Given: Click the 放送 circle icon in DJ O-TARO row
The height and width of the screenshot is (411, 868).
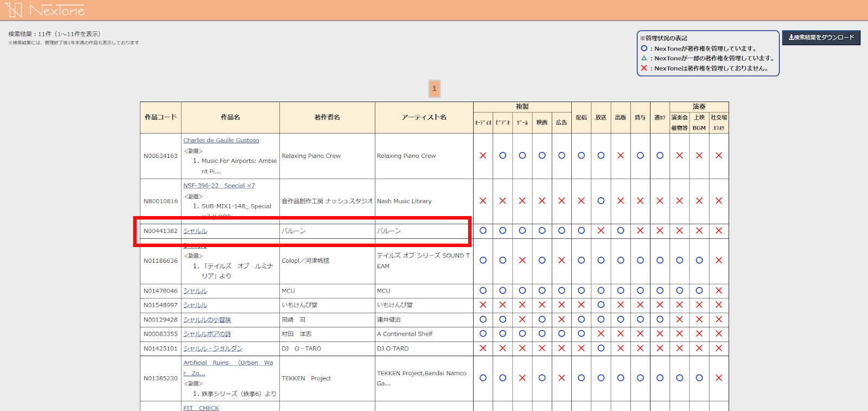Looking at the screenshot, I should 601,349.
